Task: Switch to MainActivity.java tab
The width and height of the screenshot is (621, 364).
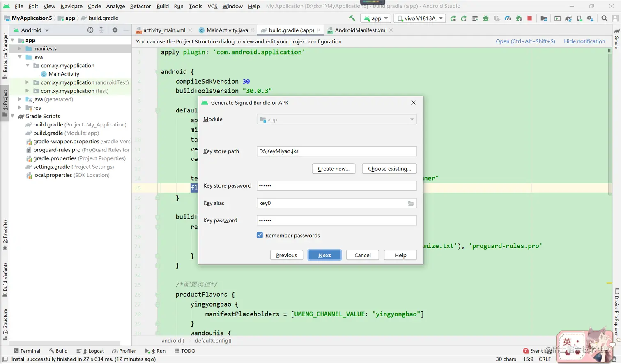Action: pos(227,30)
